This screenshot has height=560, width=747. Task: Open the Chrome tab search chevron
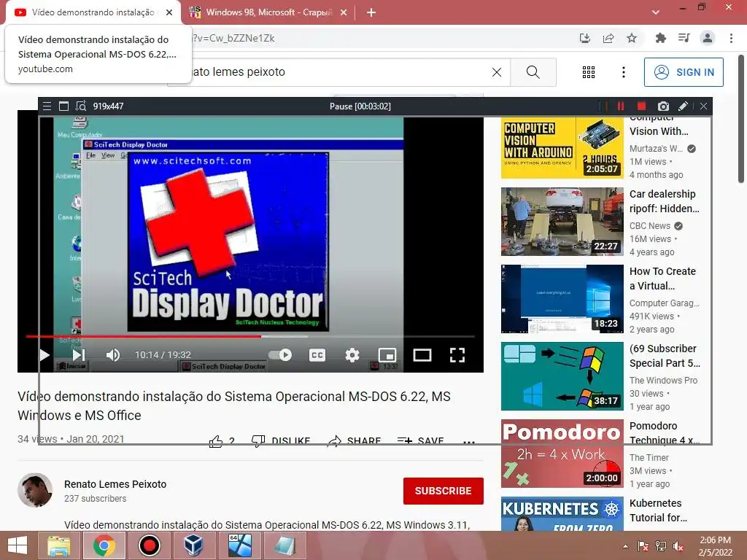pyautogui.click(x=656, y=12)
